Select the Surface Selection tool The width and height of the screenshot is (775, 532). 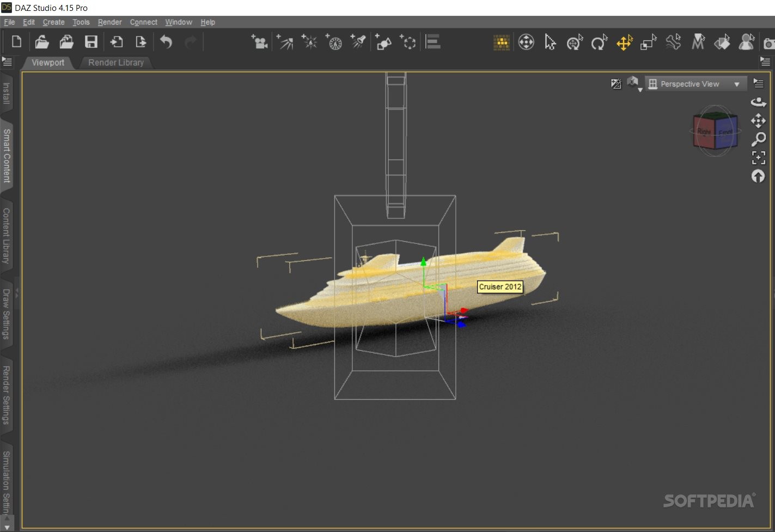click(x=722, y=42)
